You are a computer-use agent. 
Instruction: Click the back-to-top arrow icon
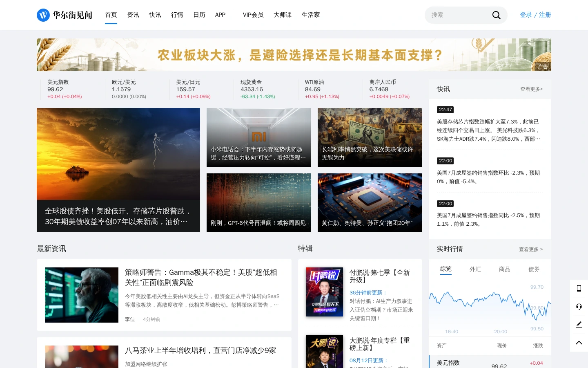[x=579, y=343]
